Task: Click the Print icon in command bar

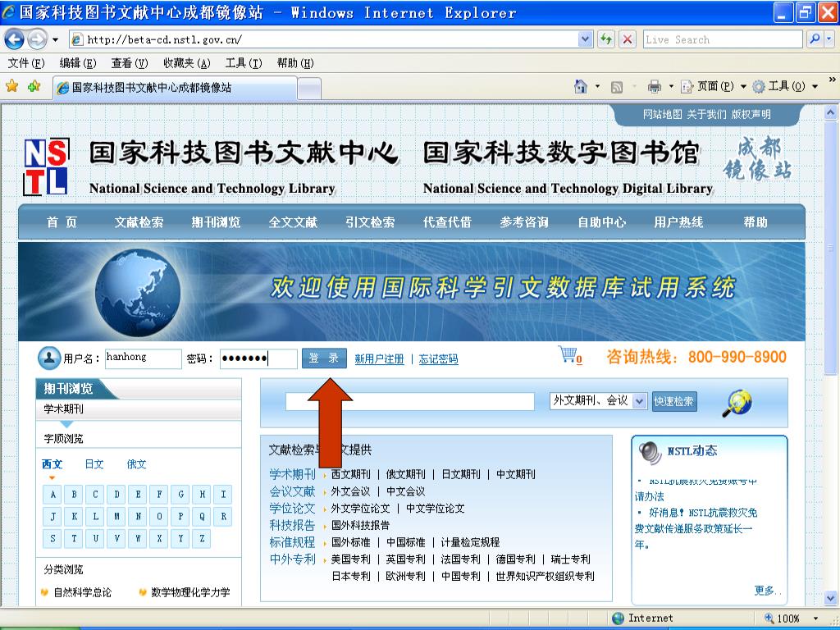Action: coord(654,86)
